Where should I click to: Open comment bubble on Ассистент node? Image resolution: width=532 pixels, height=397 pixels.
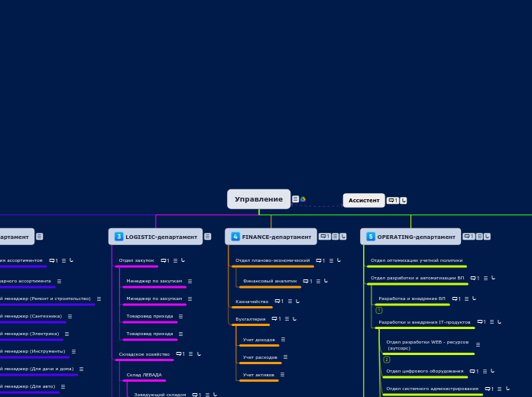tap(393, 200)
